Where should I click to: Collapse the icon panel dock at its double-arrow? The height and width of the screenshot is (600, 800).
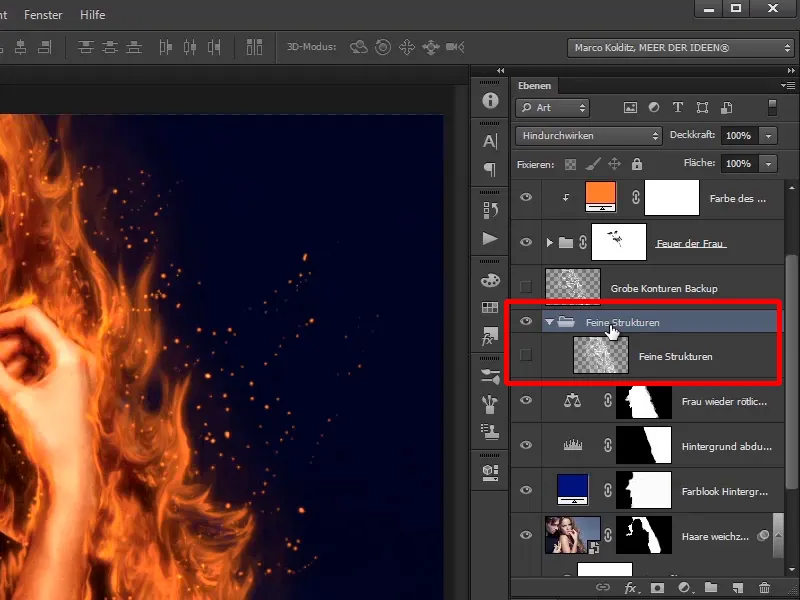click(x=501, y=70)
